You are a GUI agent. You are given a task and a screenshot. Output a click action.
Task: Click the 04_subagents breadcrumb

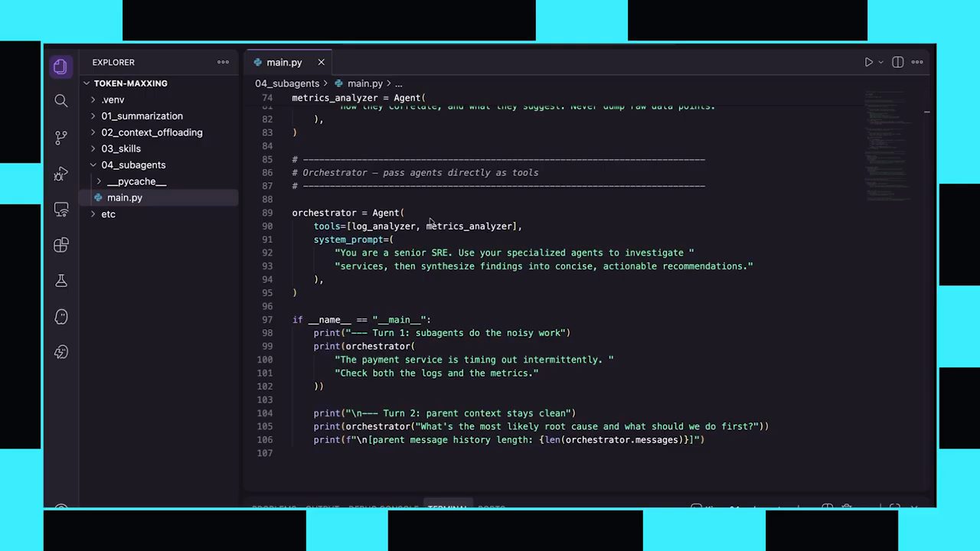(287, 83)
